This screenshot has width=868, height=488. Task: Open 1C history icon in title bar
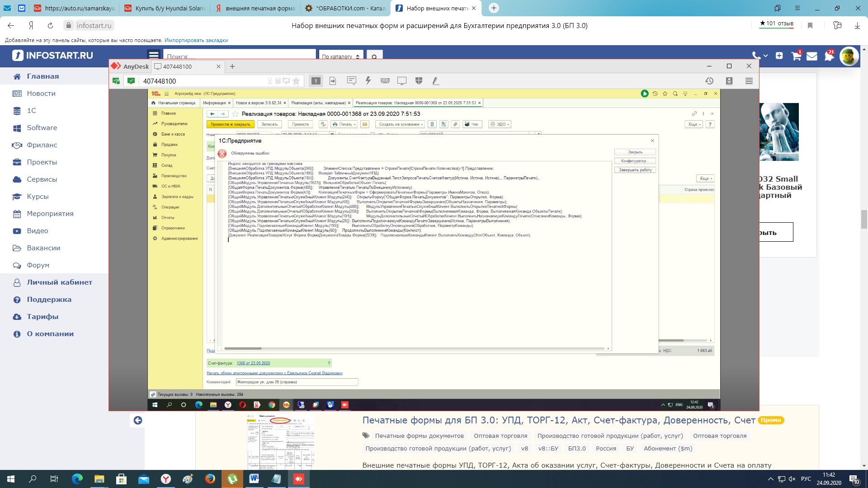pos(655,94)
